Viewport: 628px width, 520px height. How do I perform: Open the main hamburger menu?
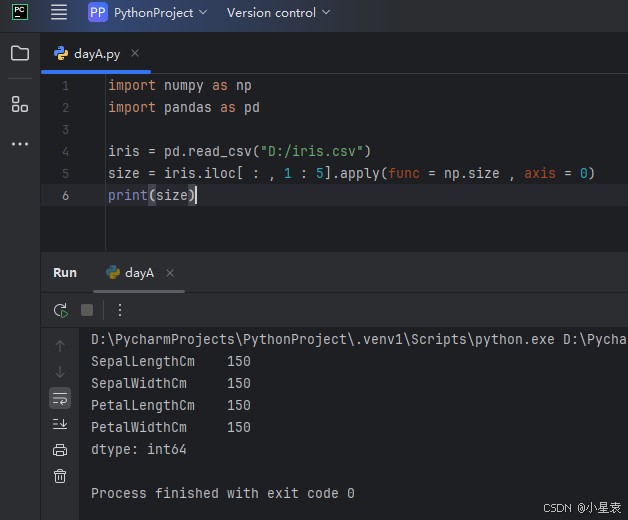click(x=59, y=13)
